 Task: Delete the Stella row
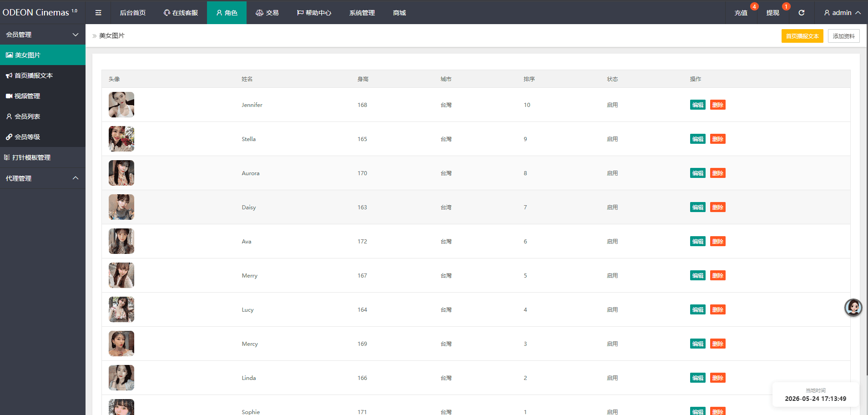[x=718, y=139]
